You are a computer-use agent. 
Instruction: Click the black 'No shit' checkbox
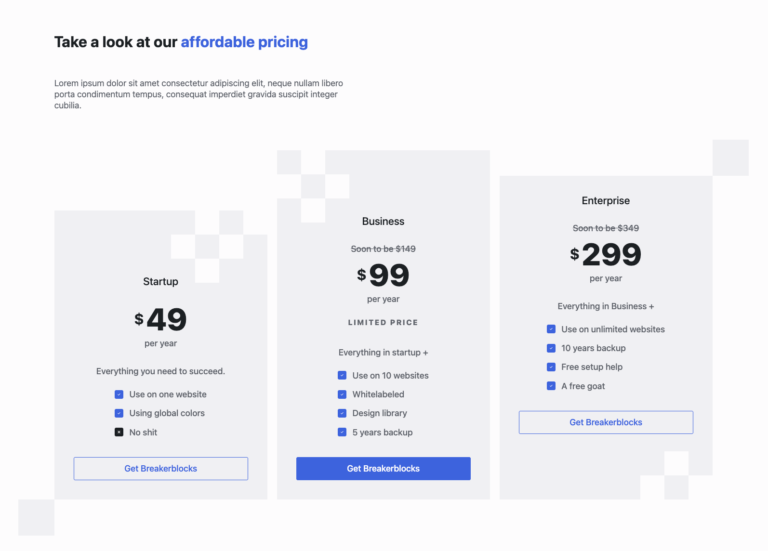click(119, 432)
